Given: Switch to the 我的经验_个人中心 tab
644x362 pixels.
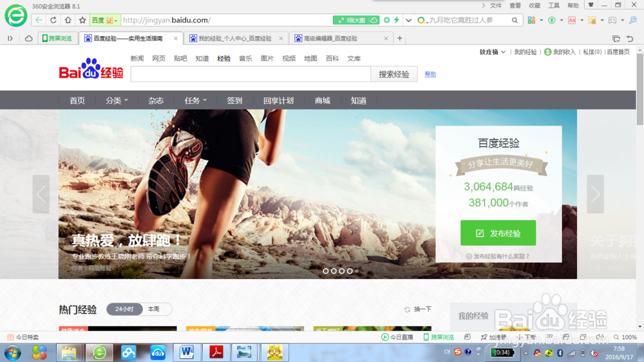Looking at the screenshot, I should [235, 38].
